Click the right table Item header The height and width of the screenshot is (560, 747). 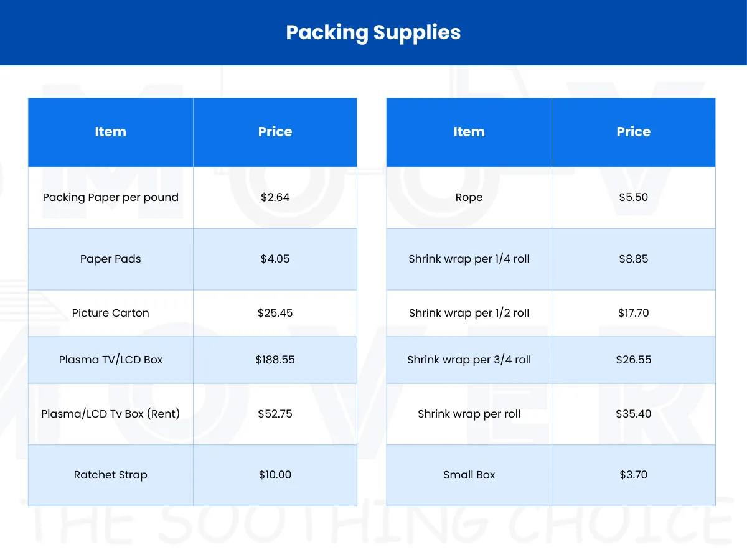tap(469, 132)
